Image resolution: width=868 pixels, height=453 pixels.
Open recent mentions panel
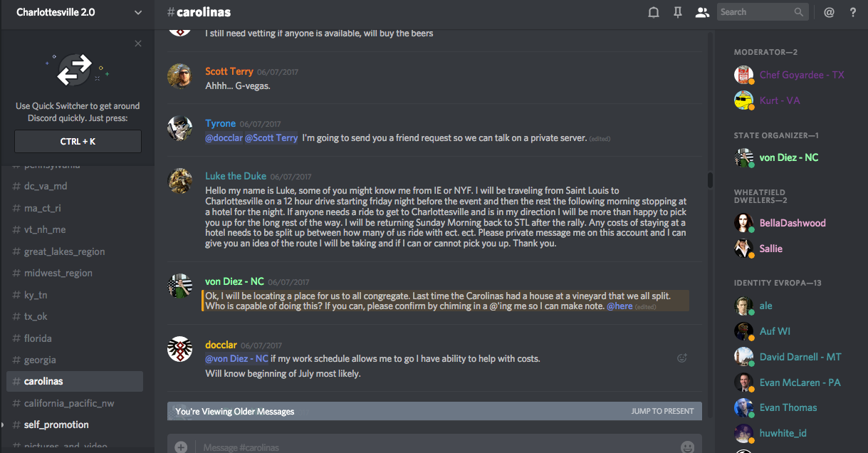coord(829,12)
